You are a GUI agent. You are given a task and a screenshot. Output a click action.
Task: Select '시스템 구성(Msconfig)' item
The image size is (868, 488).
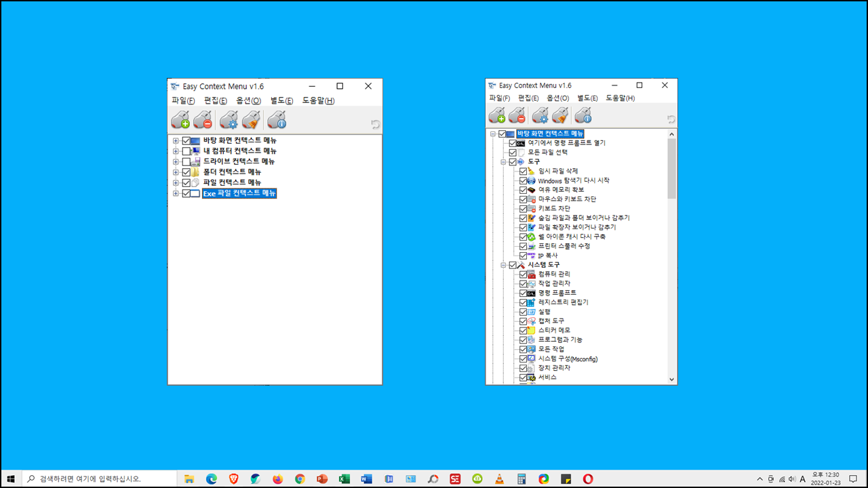(568, 359)
